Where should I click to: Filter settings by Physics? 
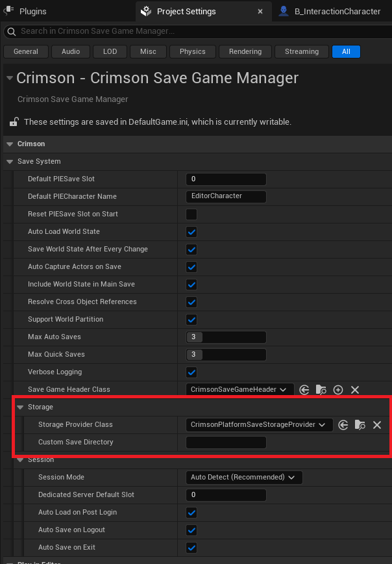tap(193, 51)
